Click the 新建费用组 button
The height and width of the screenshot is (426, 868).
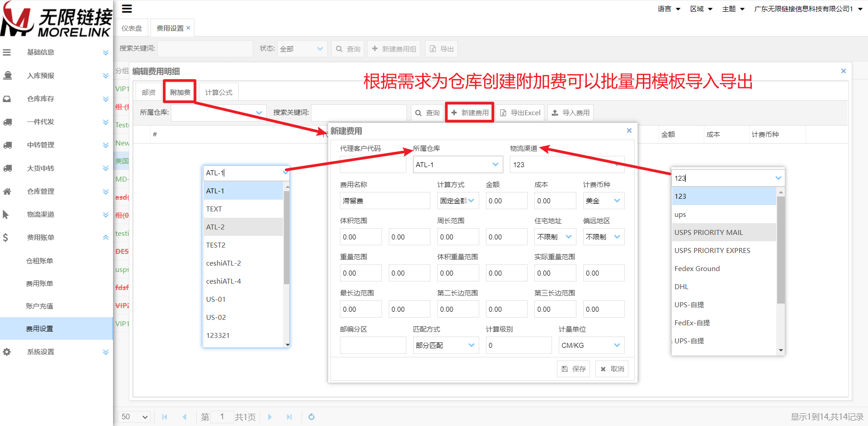click(x=394, y=49)
